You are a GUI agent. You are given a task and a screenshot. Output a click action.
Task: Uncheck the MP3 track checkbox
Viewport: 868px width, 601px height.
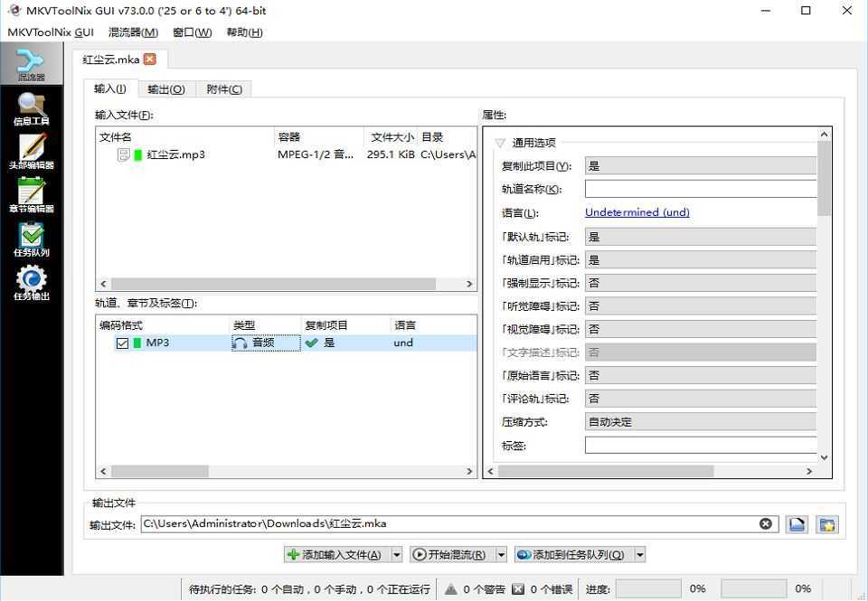pyautogui.click(x=122, y=343)
